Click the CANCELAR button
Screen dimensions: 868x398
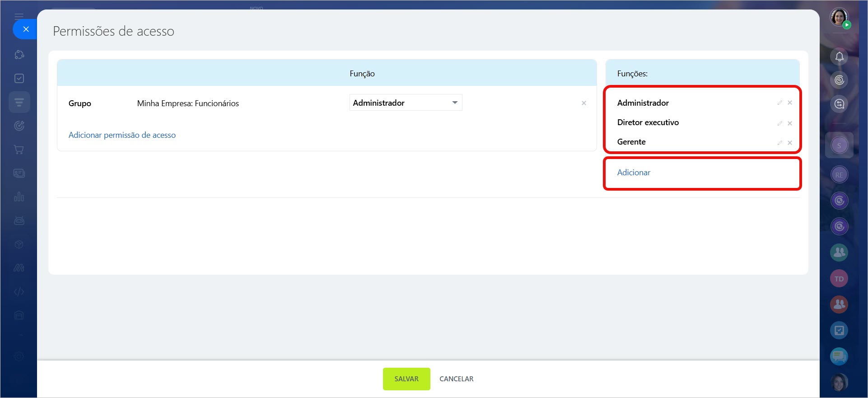(456, 379)
